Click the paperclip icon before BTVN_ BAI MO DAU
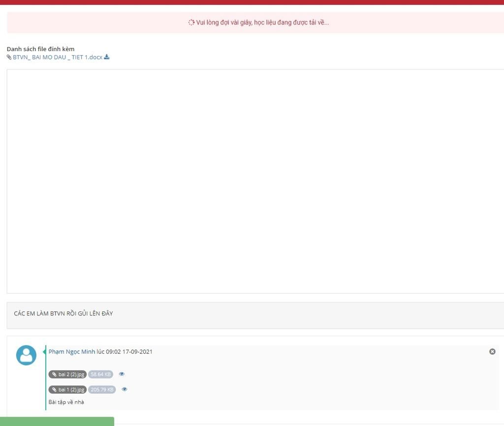Image resolution: width=504 pixels, height=426 pixels. click(9, 57)
